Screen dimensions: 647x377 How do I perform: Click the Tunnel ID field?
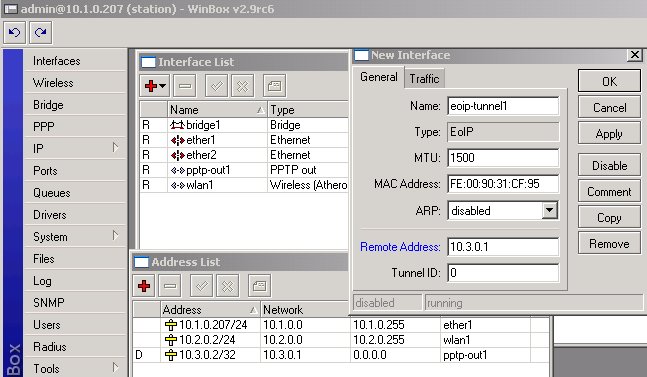(x=503, y=273)
